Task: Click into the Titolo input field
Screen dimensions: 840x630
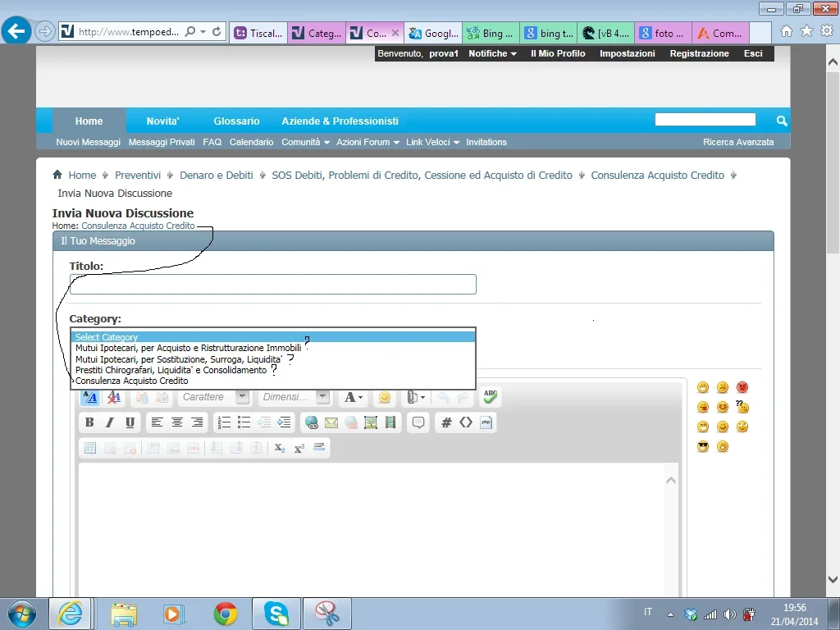Action: point(272,285)
